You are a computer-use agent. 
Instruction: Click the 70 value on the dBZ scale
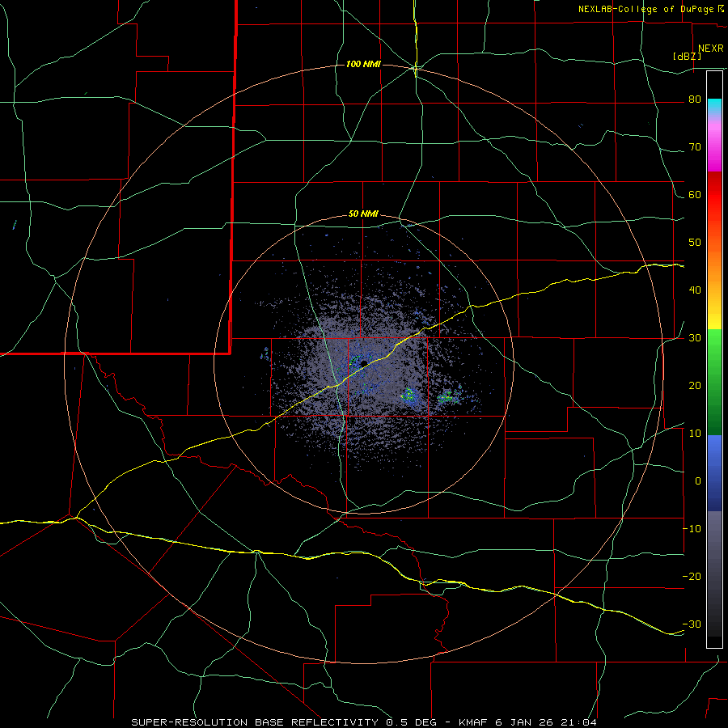click(695, 147)
